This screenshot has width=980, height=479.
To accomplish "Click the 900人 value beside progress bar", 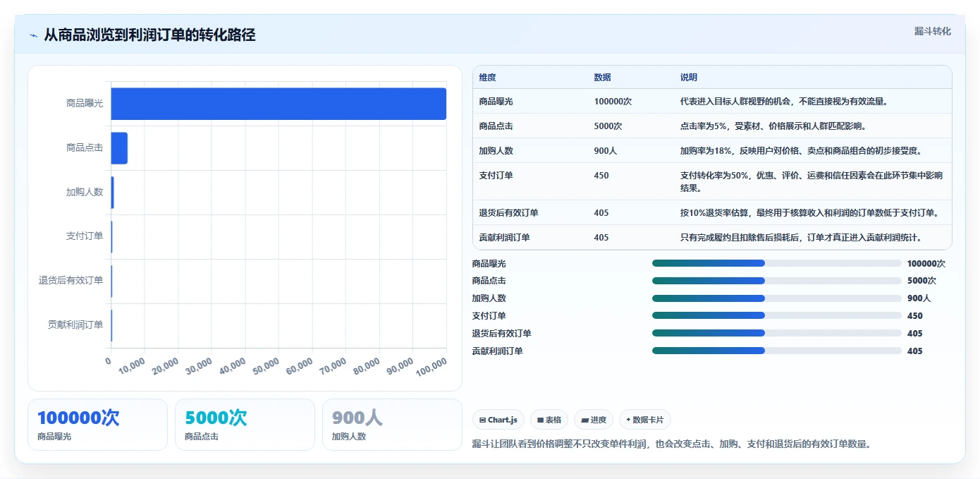I will coord(919,298).
